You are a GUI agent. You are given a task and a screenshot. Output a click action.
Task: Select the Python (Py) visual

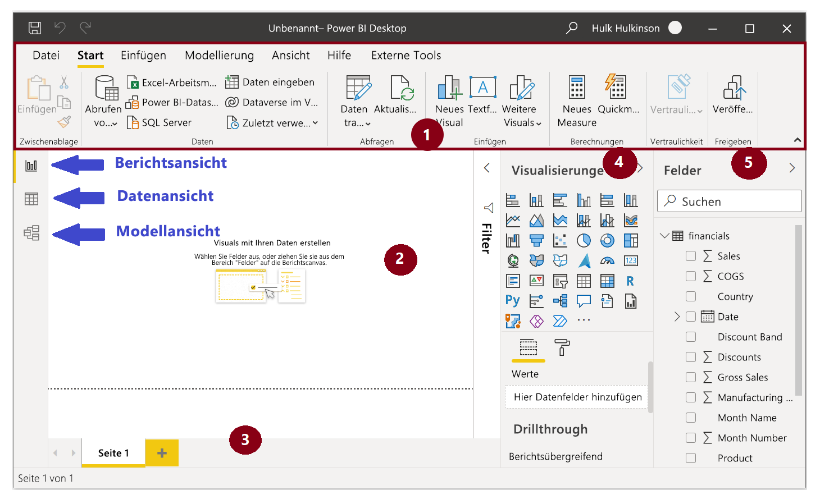[x=513, y=301]
